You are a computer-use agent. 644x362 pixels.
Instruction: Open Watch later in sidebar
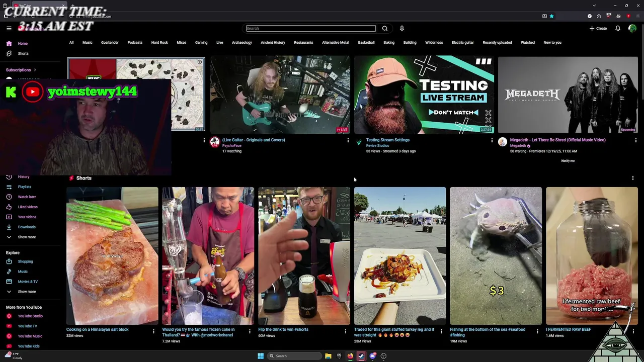point(27,197)
